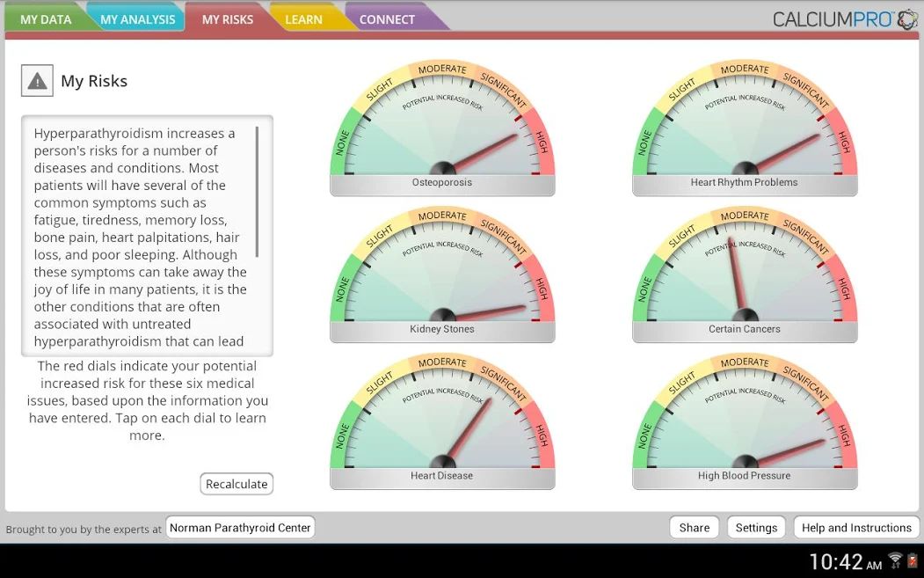
Task: Click the CalciumPro logo icon
Action: click(x=906, y=18)
